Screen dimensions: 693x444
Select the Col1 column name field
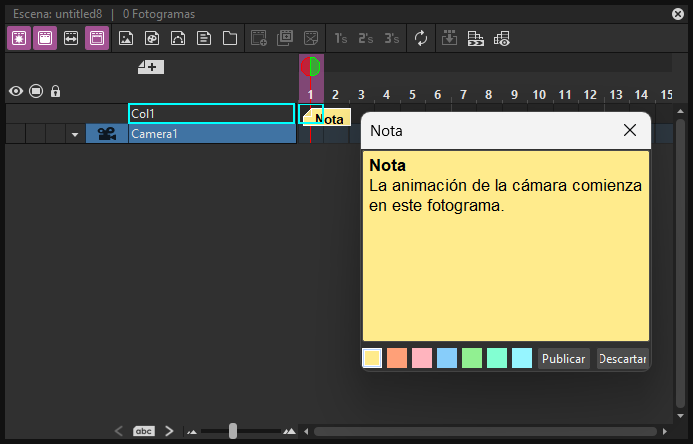212,114
